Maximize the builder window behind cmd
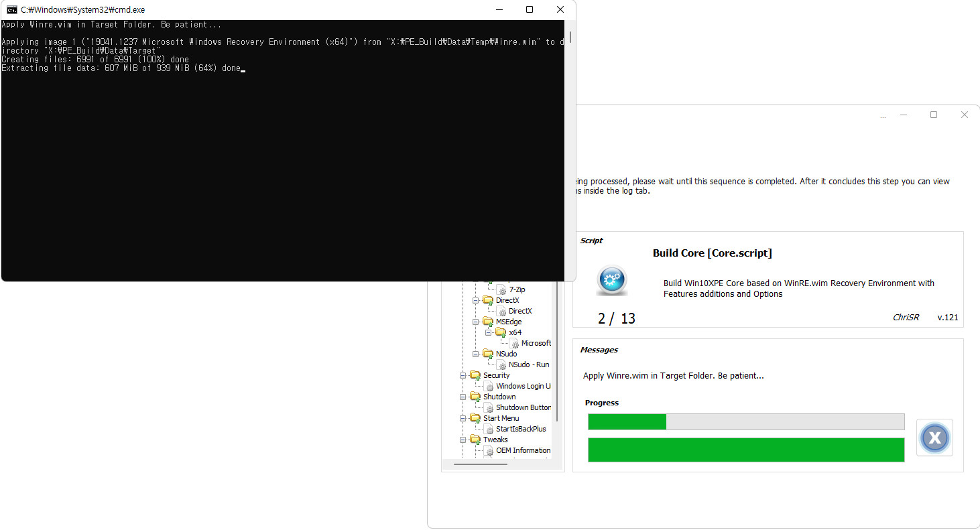The image size is (980, 530). tap(934, 115)
